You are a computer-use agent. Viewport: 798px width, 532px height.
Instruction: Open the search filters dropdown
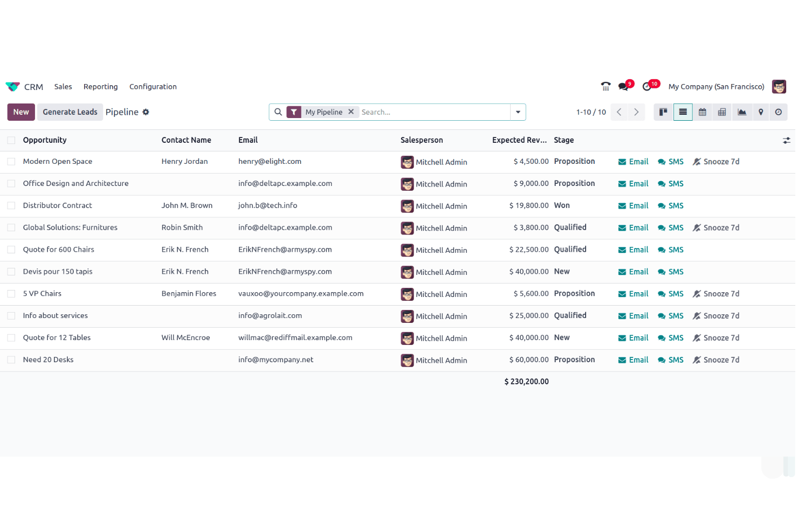point(517,112)
